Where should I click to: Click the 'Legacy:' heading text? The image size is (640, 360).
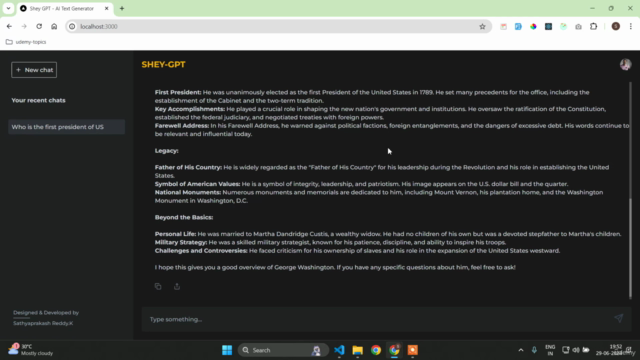click(x=167, y=151)
